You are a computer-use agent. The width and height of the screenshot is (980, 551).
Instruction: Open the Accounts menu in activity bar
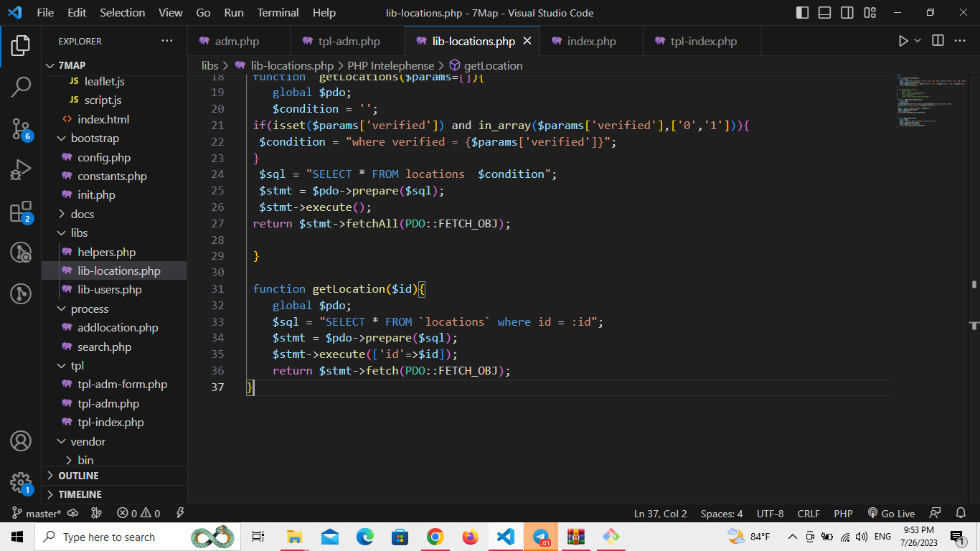click(21, 441)
